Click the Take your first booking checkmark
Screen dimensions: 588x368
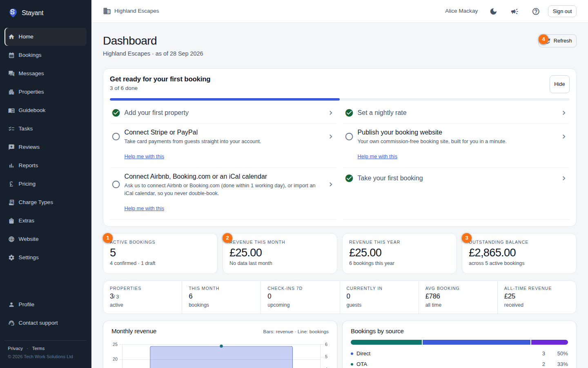349,178
